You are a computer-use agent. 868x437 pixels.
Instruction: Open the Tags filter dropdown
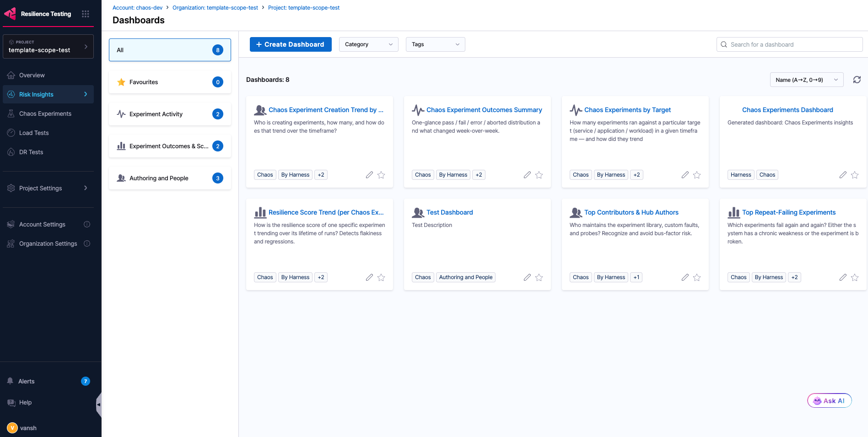pyautogui.click(x=436, y=44)
